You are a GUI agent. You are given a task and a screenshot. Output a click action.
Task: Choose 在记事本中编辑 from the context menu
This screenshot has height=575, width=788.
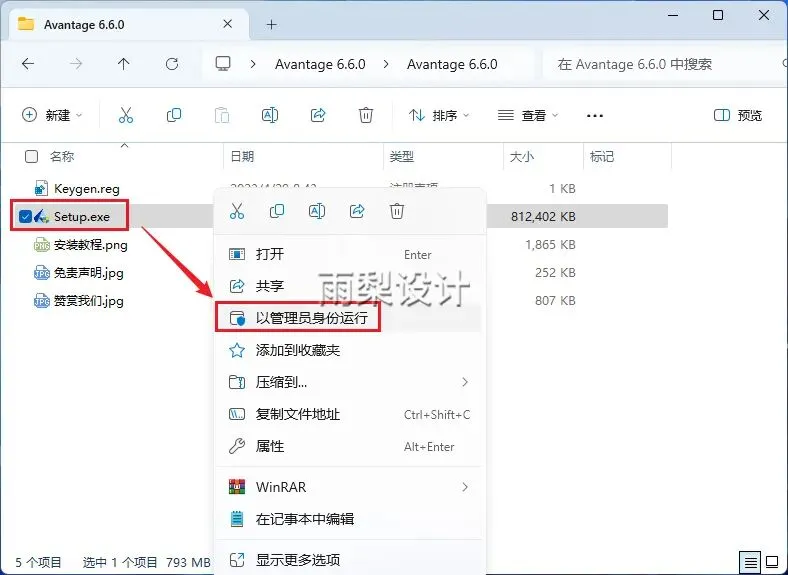point(348,519)
